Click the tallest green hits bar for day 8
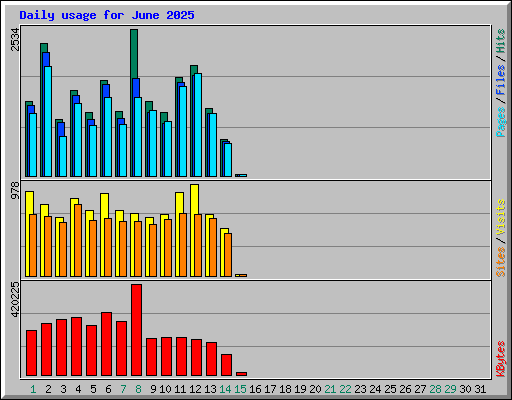The height and width of the screenshot is (400, 512). (x=134, y=53)
